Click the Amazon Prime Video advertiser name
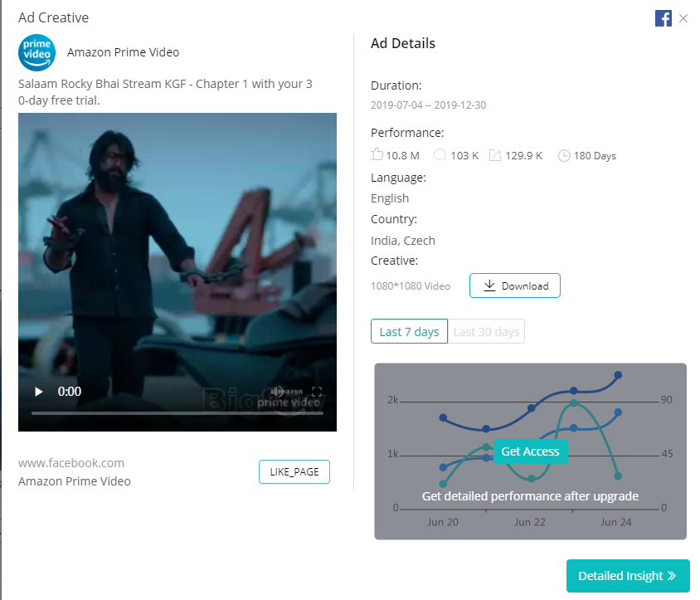This screenshot has width=700, height=600. [x=124, y=52]
